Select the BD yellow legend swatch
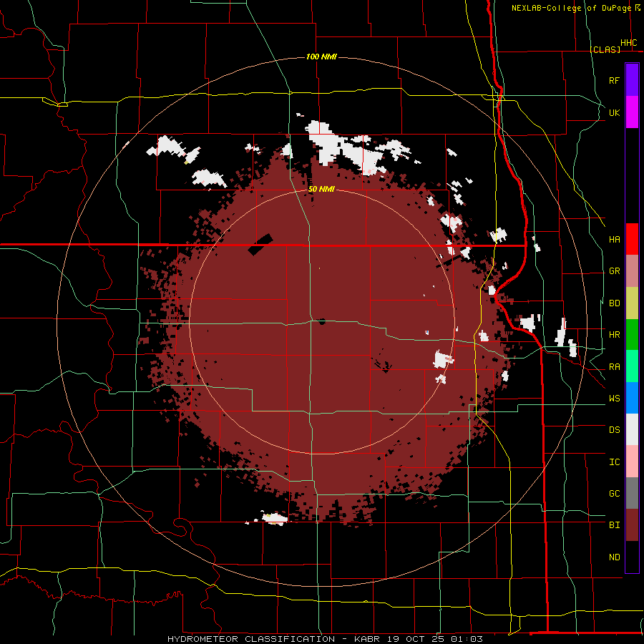 coord(632,303)
